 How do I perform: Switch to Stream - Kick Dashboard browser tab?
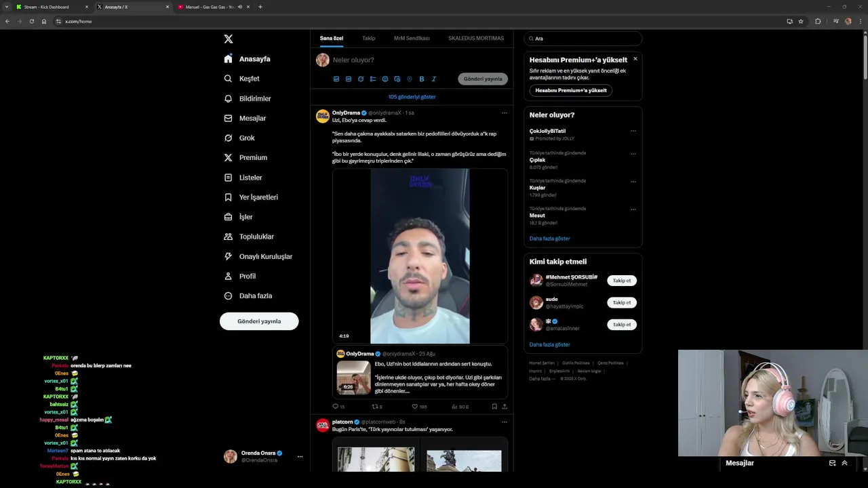(x=52, y=7)
